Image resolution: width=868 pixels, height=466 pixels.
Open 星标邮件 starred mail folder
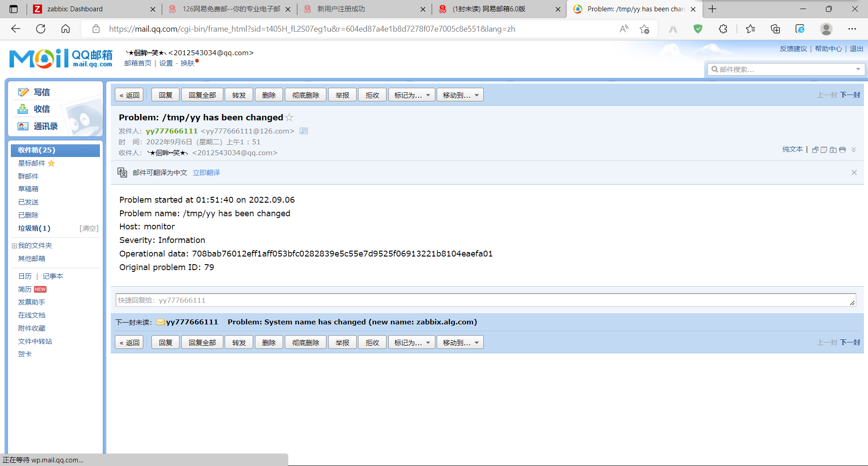pos(32,163)
